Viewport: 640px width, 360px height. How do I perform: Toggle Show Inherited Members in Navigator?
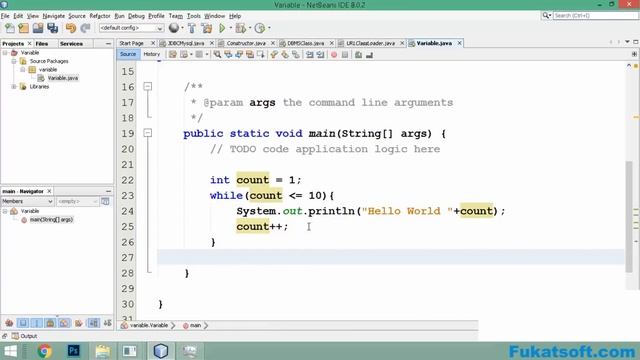(x=9, y=323)
